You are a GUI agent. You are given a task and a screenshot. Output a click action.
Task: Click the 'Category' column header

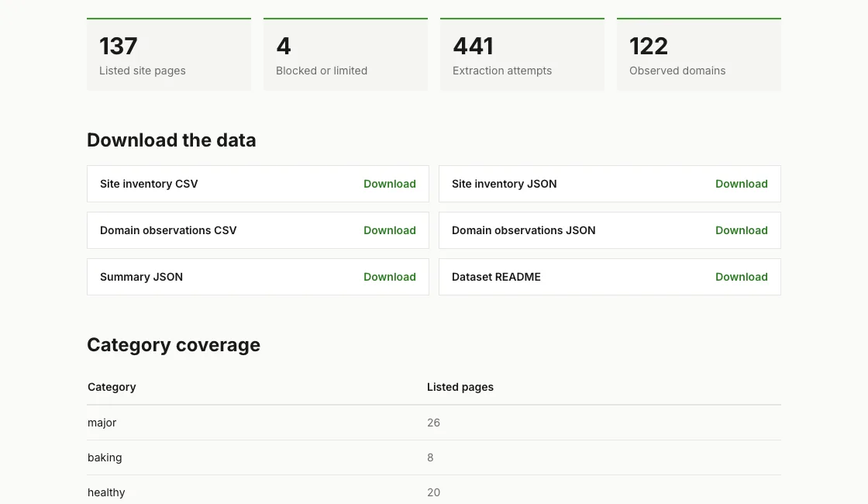pyautogui.click(x=112, y=387)
